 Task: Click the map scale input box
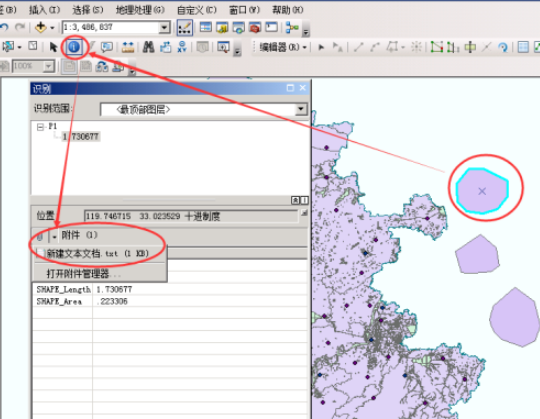111,27
